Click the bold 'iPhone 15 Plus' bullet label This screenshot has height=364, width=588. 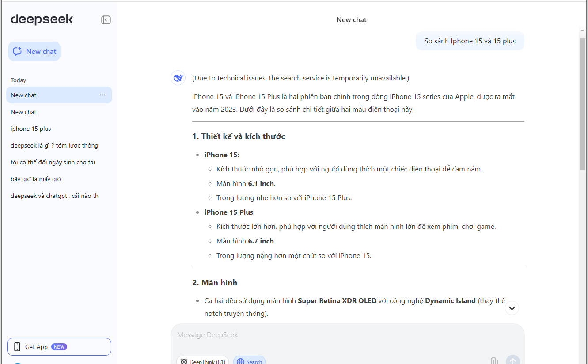click(x=229, y=212)
